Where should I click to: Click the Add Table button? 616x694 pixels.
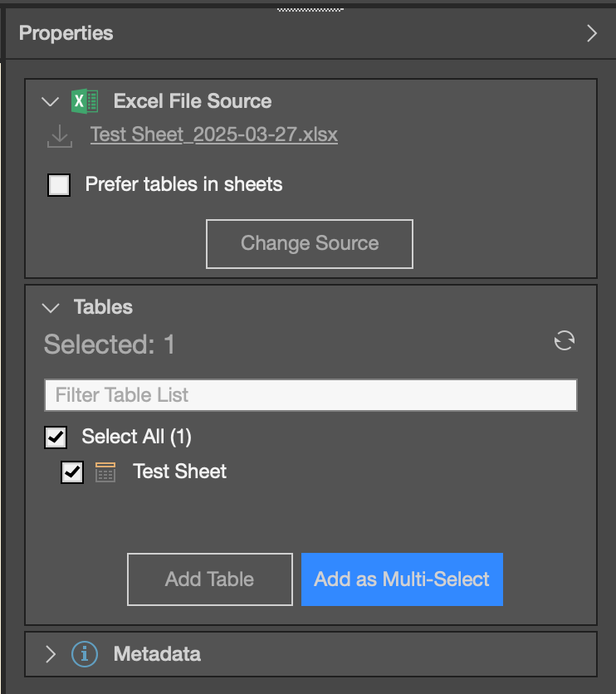click(210, 579)
